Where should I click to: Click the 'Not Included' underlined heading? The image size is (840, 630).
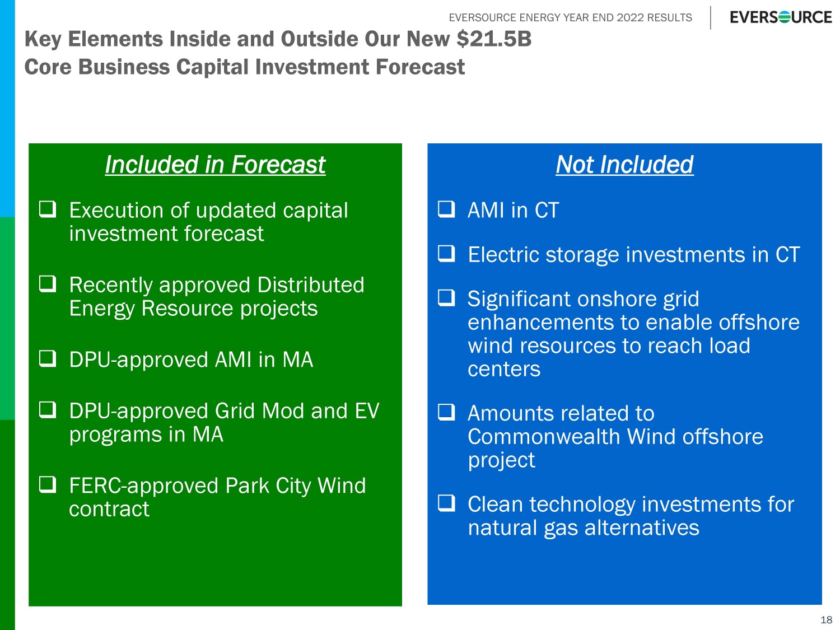624,165
